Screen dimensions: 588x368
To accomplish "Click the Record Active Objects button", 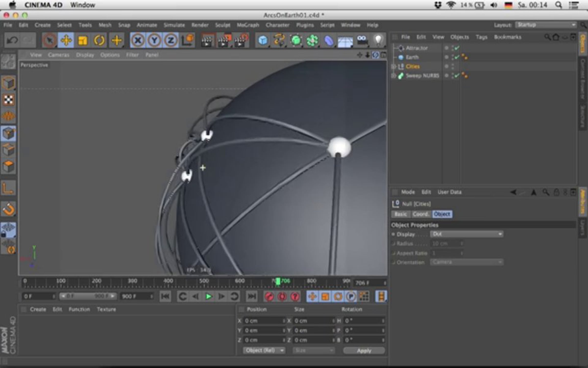I will click(x=269, y=297).
